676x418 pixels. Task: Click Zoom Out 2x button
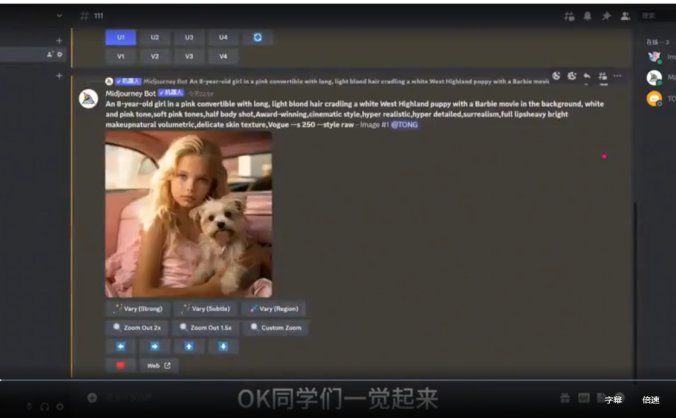[137, 327]
